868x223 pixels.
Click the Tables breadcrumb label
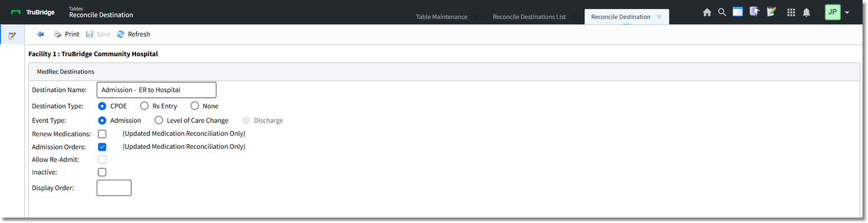[x=75, y=9]
